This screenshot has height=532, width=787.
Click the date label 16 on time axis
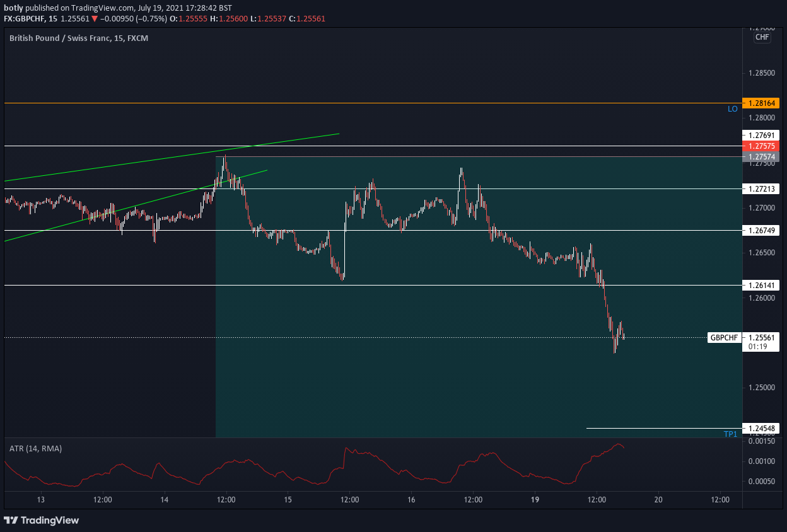point(411,500)
